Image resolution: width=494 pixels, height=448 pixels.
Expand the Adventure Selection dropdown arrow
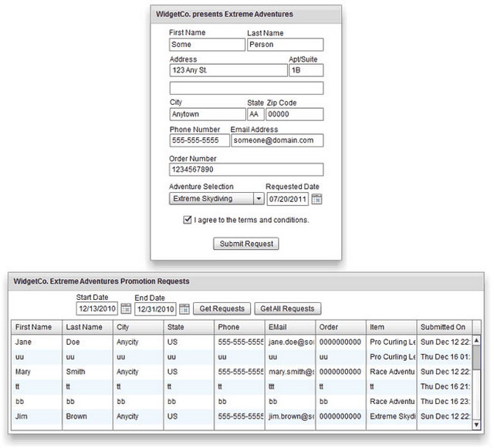[259, 199]
